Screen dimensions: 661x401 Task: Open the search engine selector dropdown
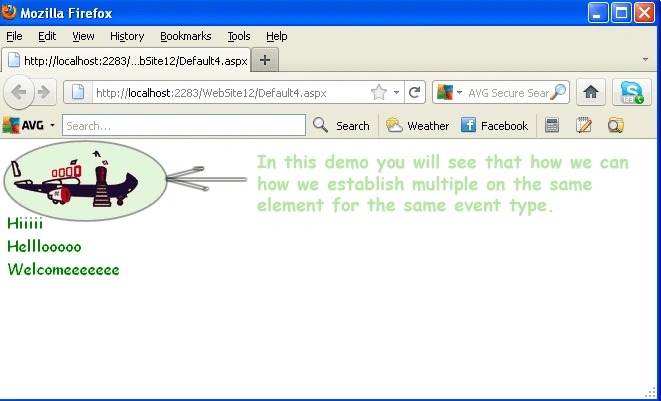[x=459, y=92]
